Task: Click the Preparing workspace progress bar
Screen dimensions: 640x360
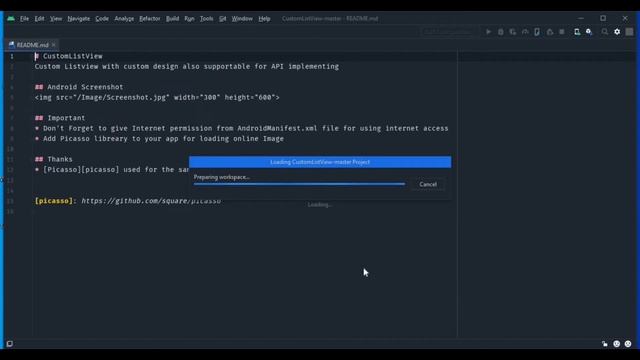Action: point(299,184)
